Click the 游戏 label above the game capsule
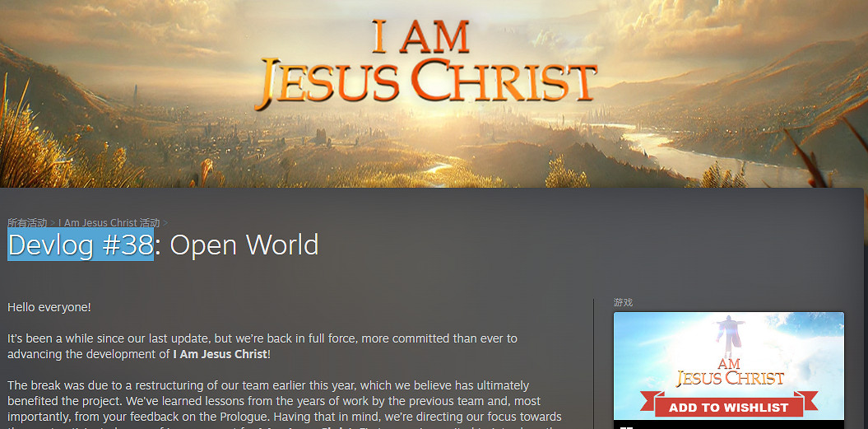The image size is (868, 429). 623,302
